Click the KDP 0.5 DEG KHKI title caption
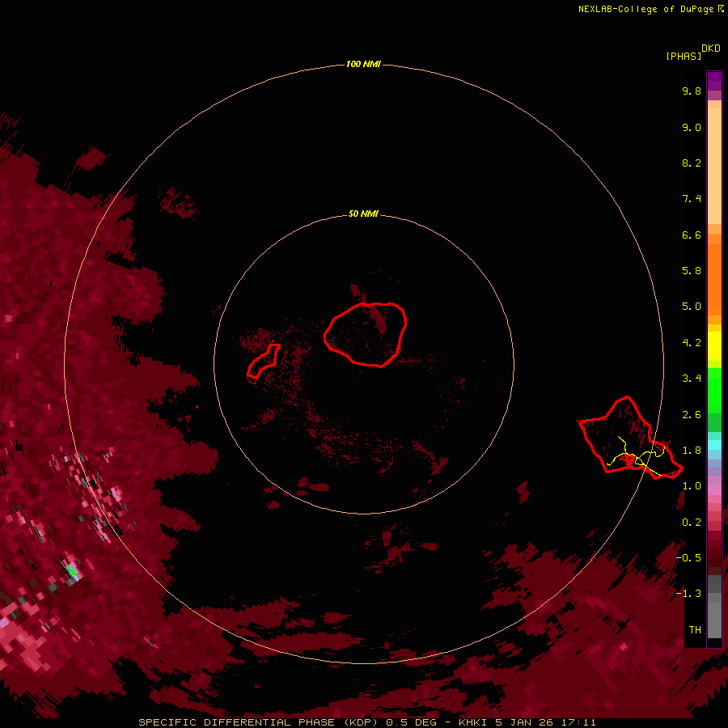 point(366,722)
